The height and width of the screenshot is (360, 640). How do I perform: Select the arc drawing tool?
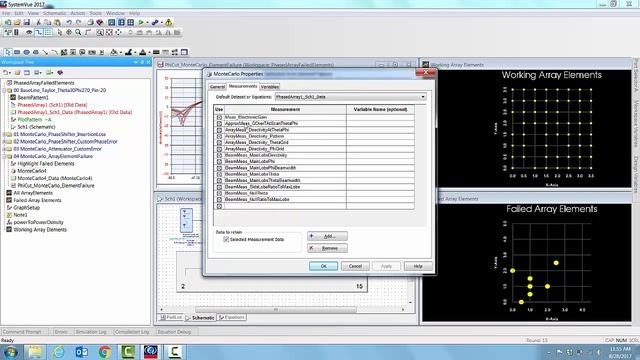pyautogui.click(x=54, y=52)
